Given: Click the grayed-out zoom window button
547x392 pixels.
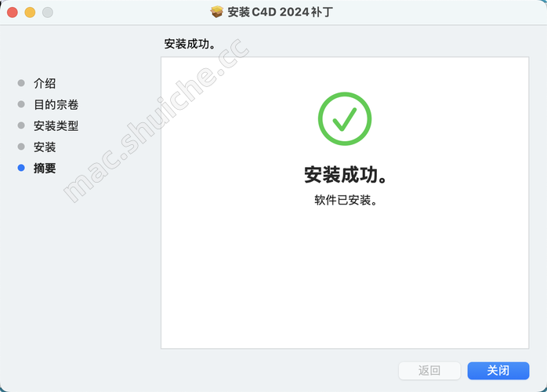Looking at the screenshot, I should pyautogui.click(x=48, y=13).
